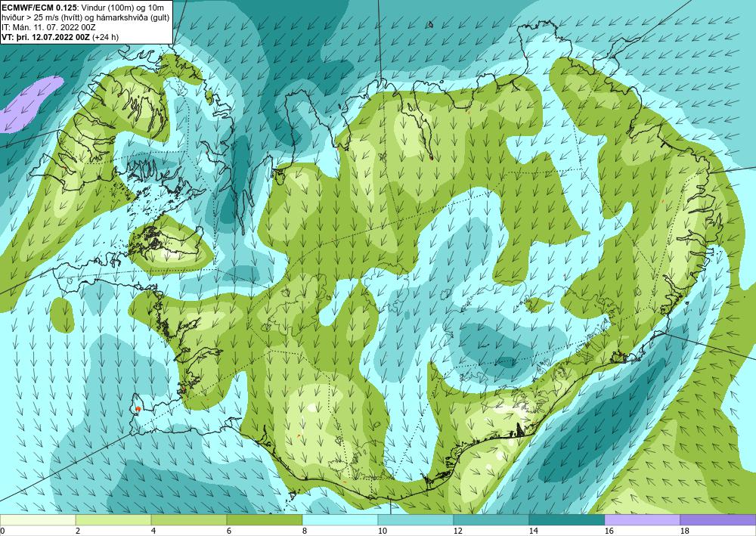Click the legend scale value "0"
Image resolution: width=756 pixels, height=536 pixels.
(2, 531)
